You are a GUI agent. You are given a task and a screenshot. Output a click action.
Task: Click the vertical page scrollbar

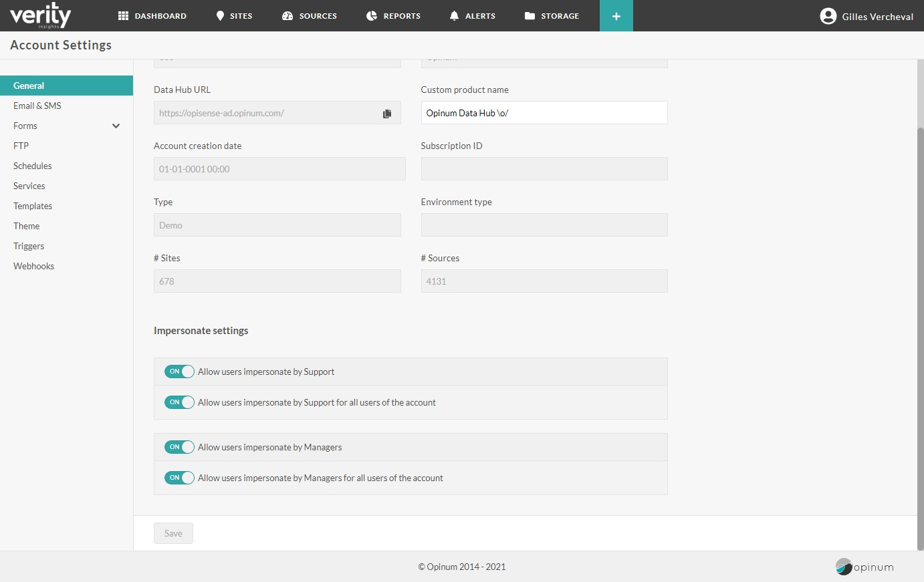point(920,334)
